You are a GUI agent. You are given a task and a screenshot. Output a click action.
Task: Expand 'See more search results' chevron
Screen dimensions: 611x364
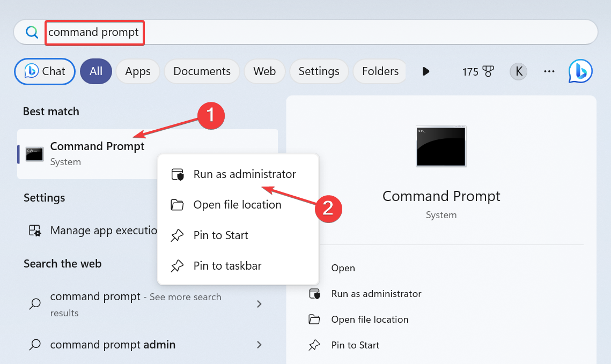pos(259,304)
